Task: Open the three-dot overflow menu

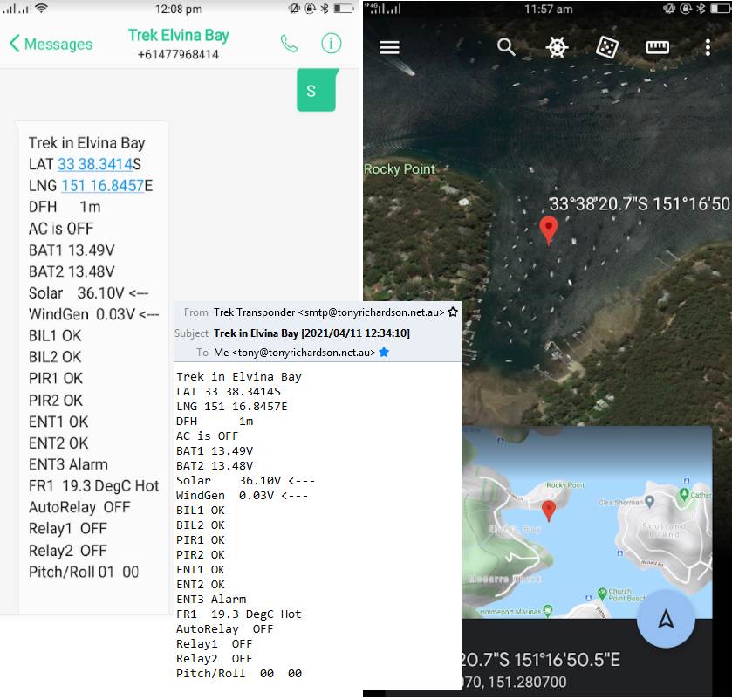Action: [x=708, y=47]
